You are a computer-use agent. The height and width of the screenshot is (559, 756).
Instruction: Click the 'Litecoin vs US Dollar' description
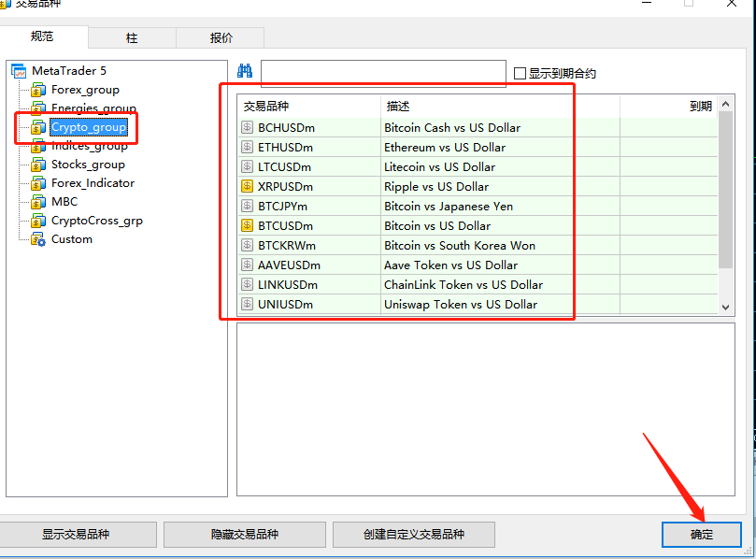click(440, 167)
